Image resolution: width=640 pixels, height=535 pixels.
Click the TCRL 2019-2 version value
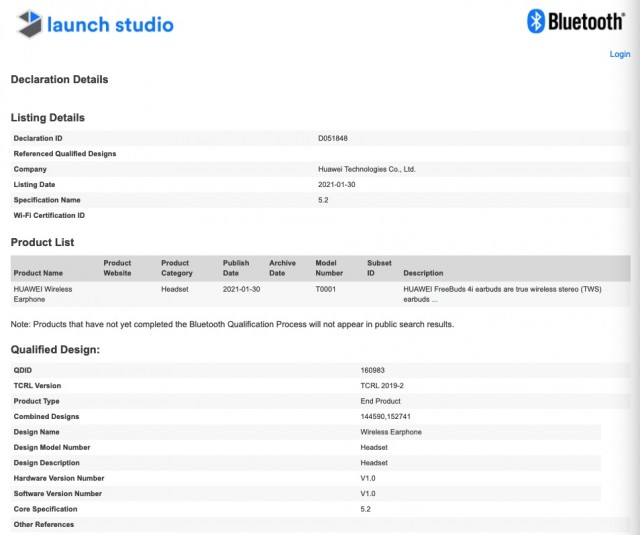tap(382, 386)
